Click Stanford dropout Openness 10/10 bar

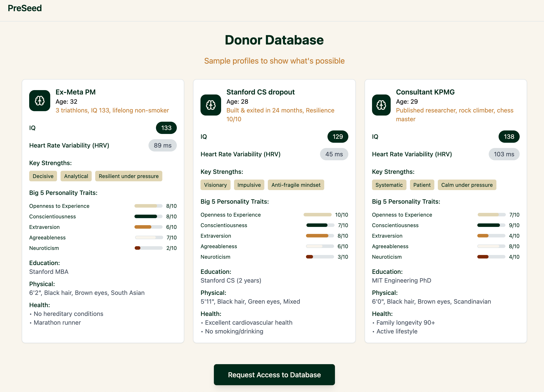point(317,215)
